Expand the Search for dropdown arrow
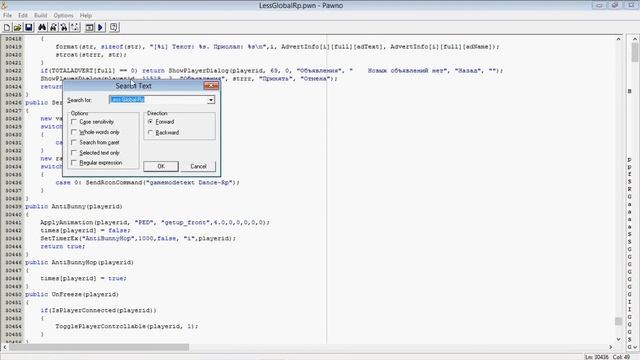Screen dimensions: 640x360 tap(211, 100)
